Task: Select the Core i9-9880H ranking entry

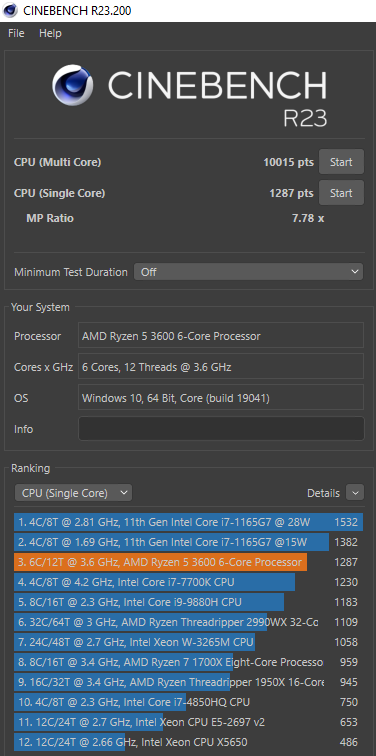Action: pyautogui.click(x=188, y=602)
